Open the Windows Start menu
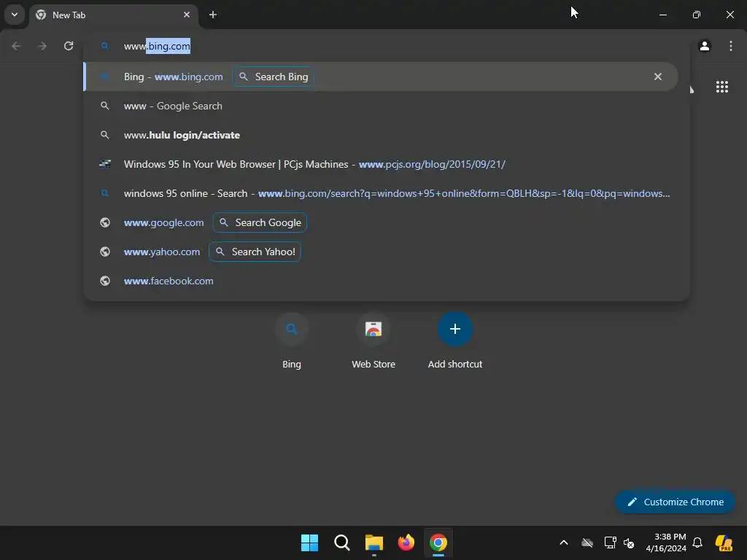This screenshot has height=560, width=747. 309,542
